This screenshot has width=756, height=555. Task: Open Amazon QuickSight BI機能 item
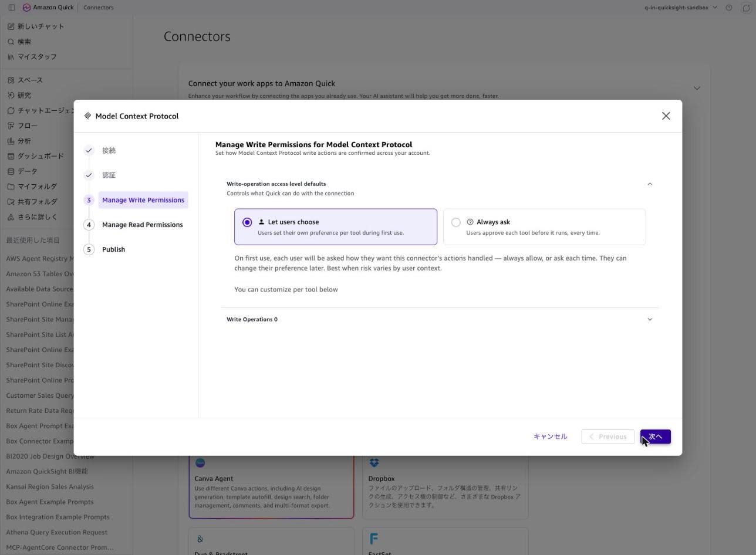tap(47, 472)
